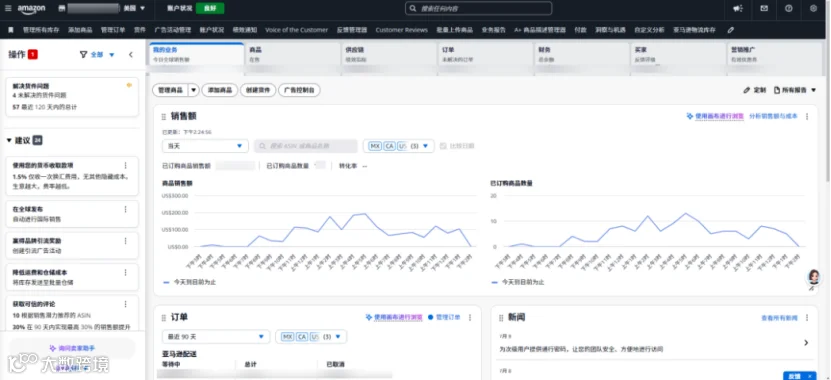Click the three-dot menu on 赢得品牌引流奖励 card
Viewport: 831px width, 380px height.
tap(126, 241)
